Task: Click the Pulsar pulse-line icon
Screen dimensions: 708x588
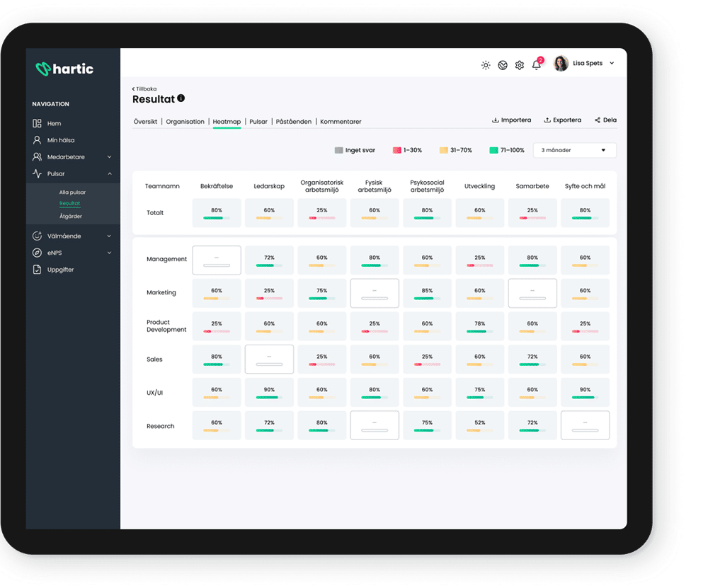Action: [x=37, y=173]
